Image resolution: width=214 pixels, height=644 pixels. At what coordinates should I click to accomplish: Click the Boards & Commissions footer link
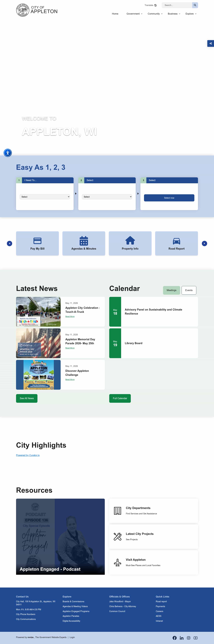(x=73, y=601)
